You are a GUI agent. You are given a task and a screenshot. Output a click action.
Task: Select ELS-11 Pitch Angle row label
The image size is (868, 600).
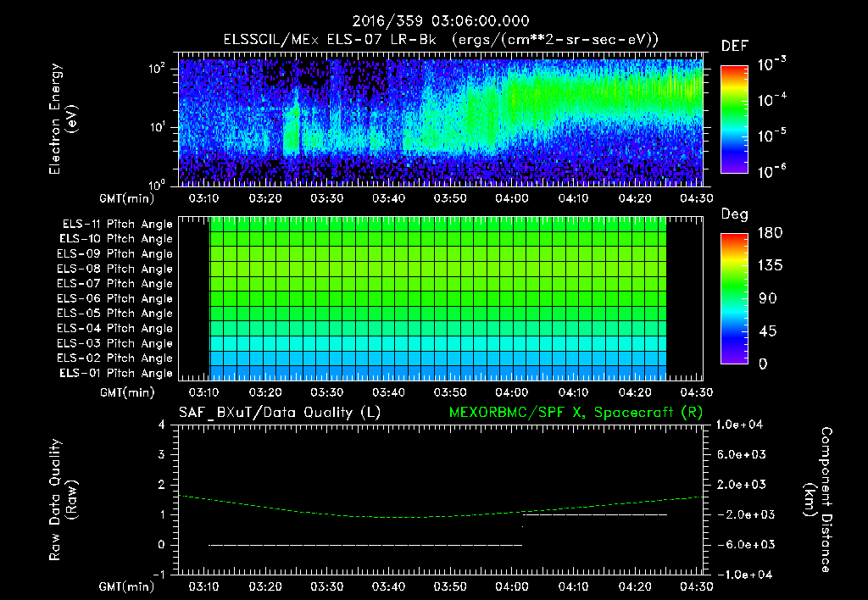tap(117, 225)
